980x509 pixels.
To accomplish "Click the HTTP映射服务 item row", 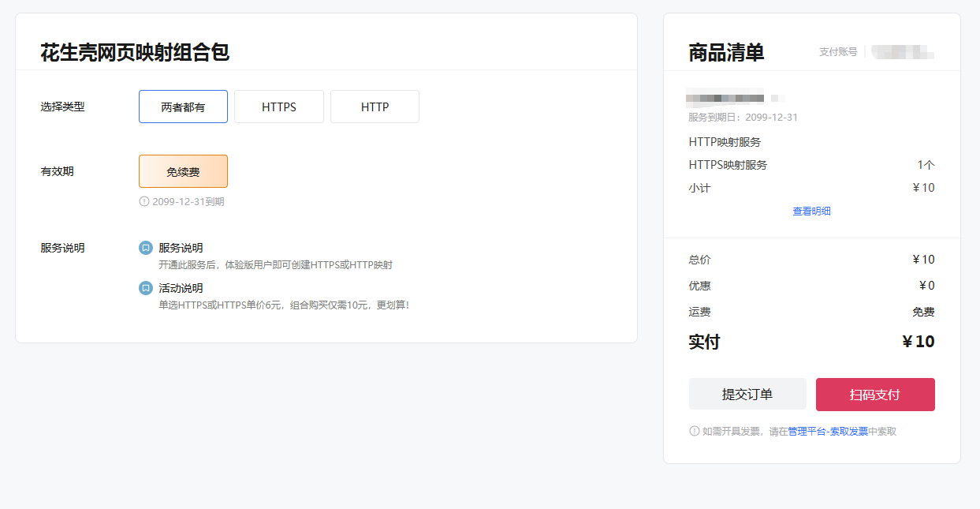I will (811, 143).
